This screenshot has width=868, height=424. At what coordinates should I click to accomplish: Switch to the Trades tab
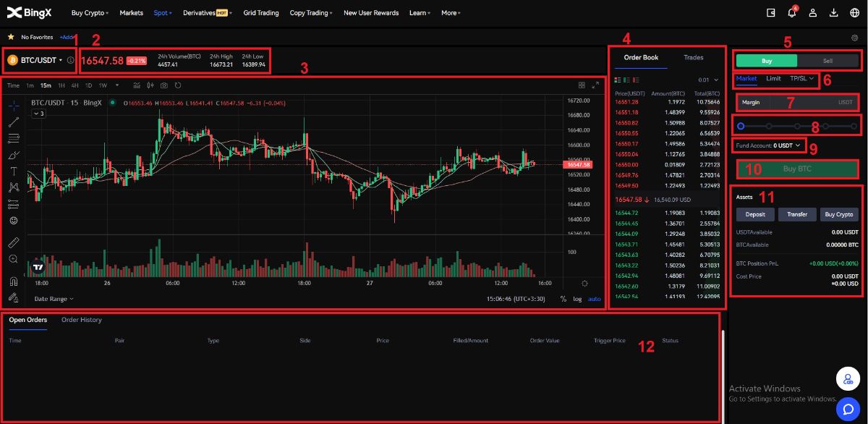coord(693,57)
